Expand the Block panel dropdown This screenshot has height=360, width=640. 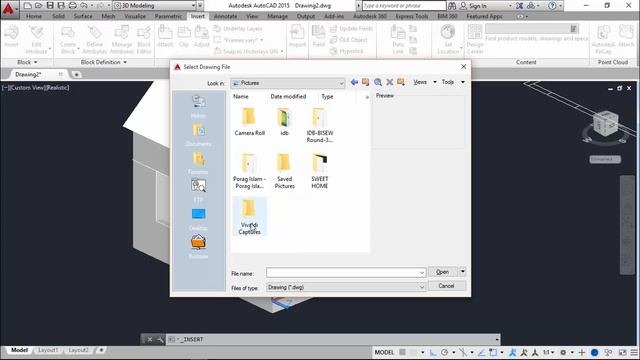[x=27, y=62]
